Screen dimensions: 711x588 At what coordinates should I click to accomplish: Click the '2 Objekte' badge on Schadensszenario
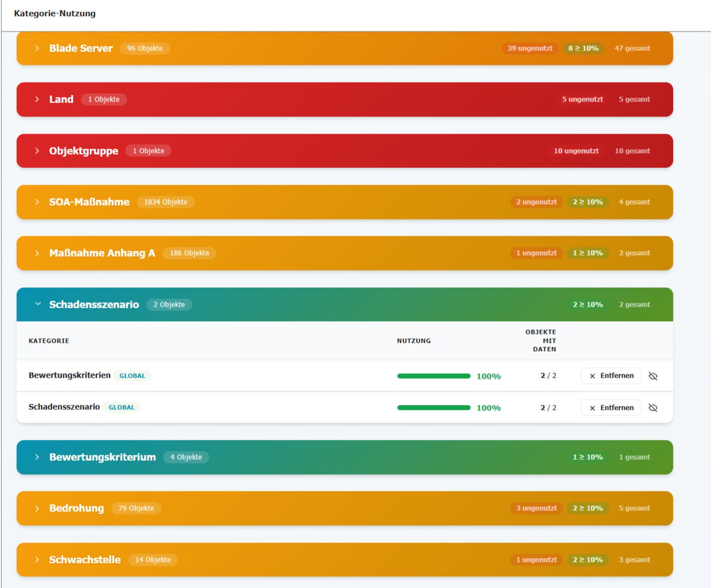[x=169, y=305]
